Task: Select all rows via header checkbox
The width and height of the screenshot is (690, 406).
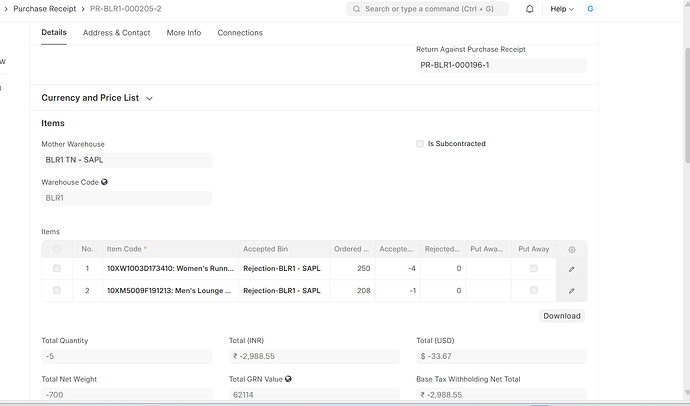Action: point(57,249)
